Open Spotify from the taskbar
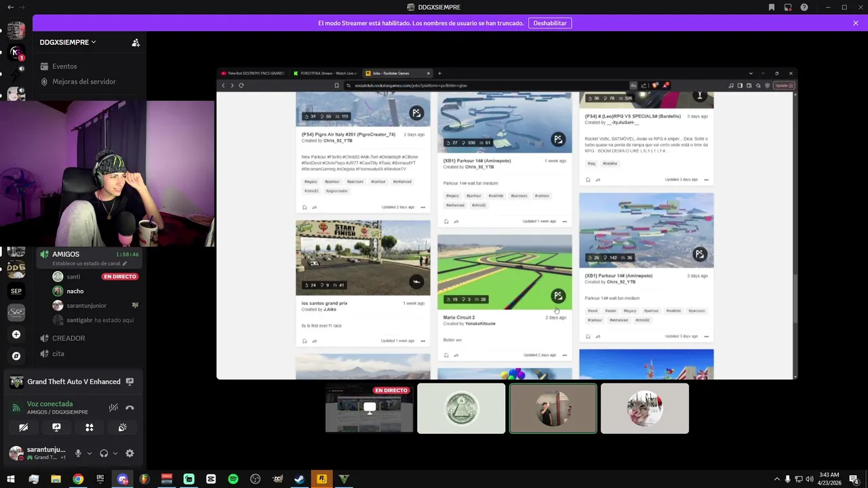 pyautogui.click(x=233, y=479)
